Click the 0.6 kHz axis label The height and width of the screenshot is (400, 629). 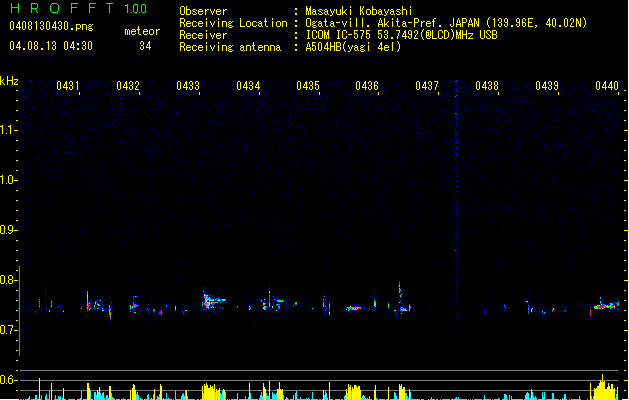click(8, 380)
